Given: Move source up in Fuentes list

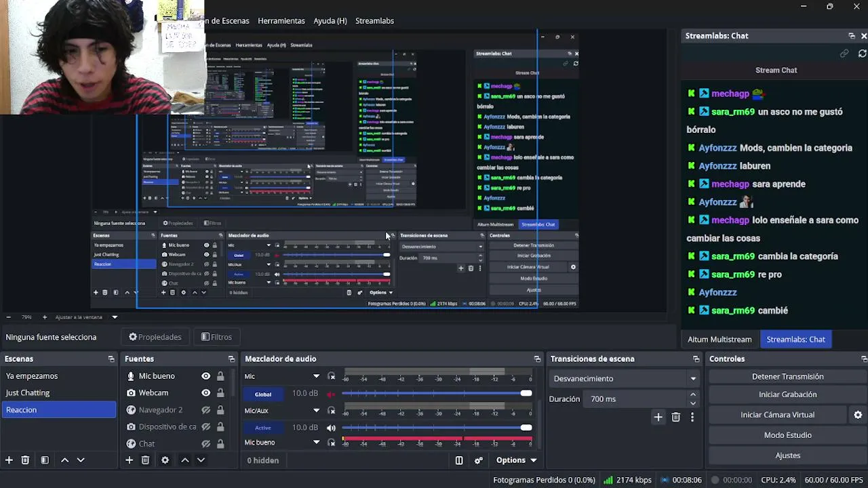Looking at the screenshot, I should [x=184, y=460].
